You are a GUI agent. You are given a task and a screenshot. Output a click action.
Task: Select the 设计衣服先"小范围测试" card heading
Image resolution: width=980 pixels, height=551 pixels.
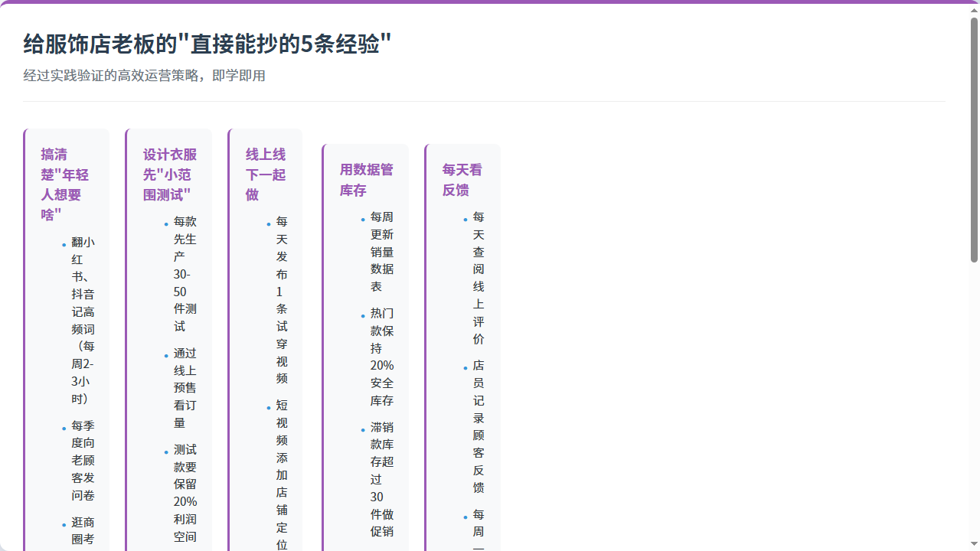169,174
